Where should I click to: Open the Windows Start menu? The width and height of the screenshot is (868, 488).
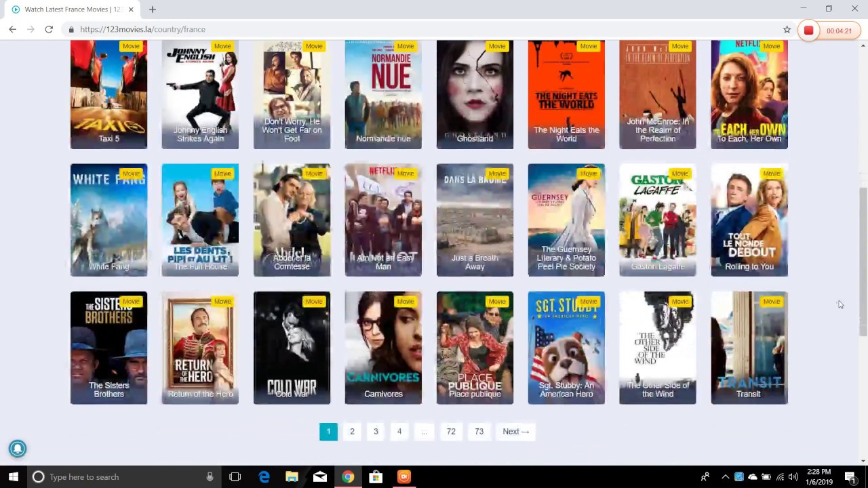pos(13,477)
